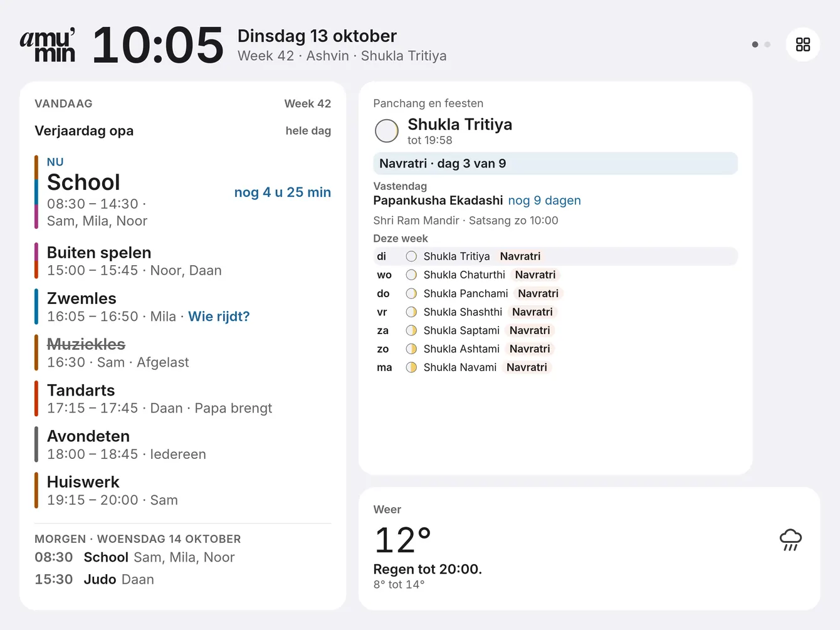
Task: Click the all-day 'Verjaardag opa' event
Action: pos(182,131)
